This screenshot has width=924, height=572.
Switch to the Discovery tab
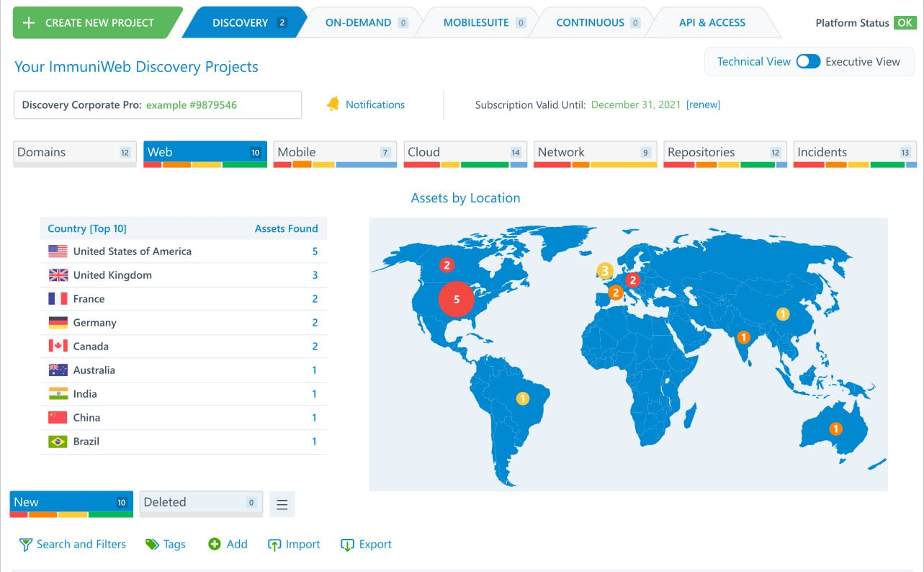(245, 23)
